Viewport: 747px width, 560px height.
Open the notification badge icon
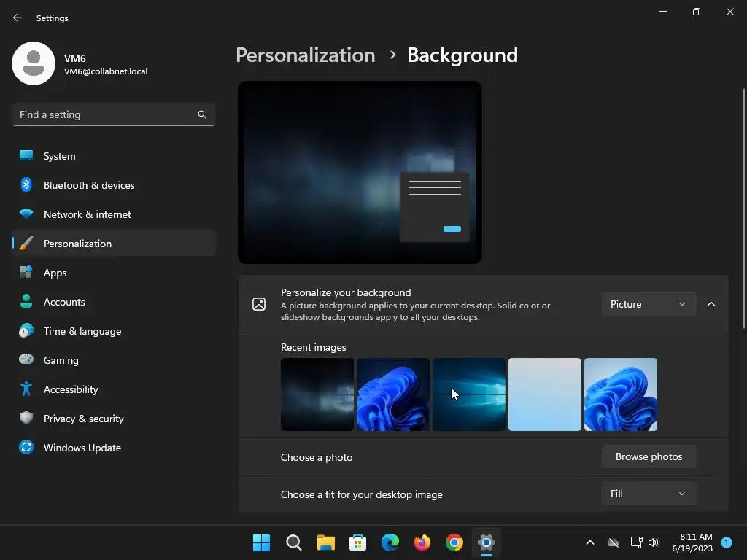point(727,542)
